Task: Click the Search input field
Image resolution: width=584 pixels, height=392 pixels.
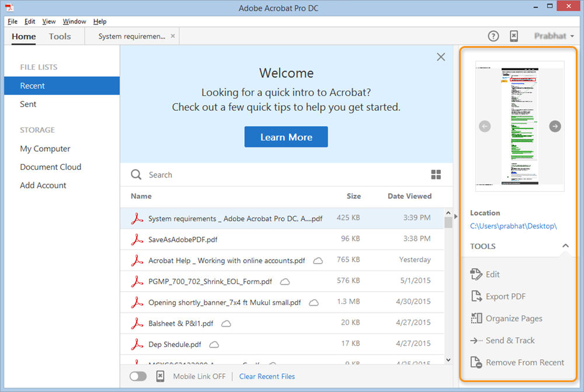Action: pyautogui.click(x=283, y=175)
